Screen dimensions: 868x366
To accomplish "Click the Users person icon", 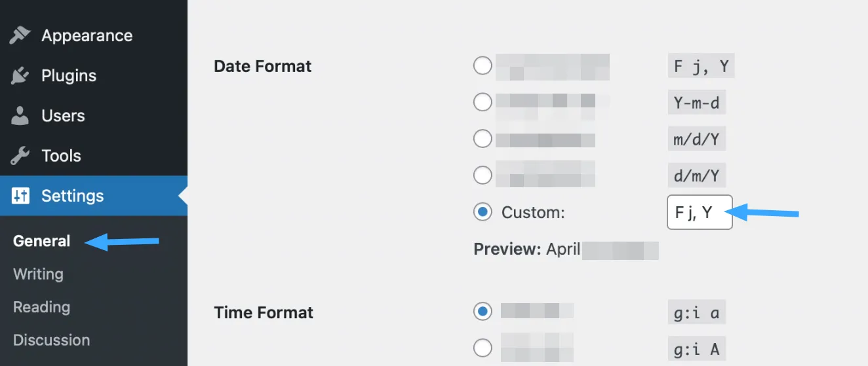I will (20, 116).
